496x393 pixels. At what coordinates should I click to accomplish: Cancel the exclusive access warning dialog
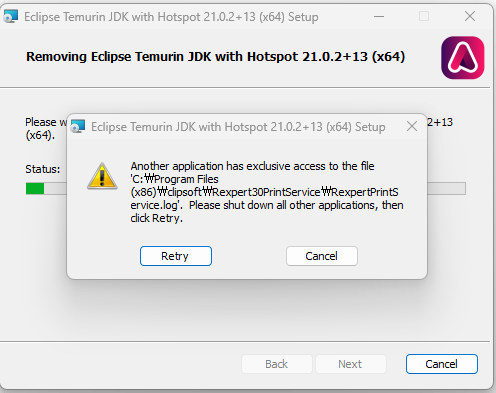(x=322, y=256)
